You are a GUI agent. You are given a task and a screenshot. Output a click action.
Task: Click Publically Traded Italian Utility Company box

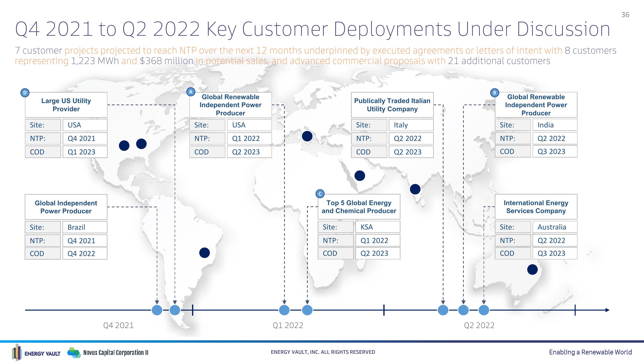pyautogui.click(x=392, y=105)
